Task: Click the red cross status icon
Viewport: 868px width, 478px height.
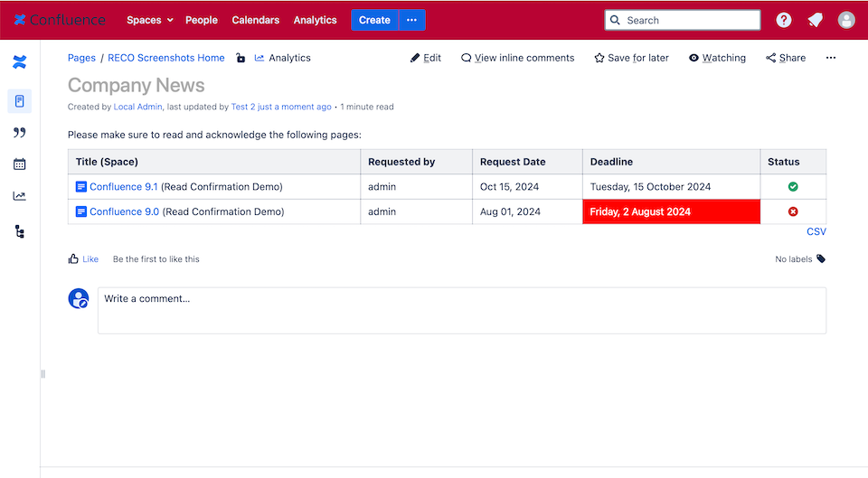Action: [x=793, y=211]
